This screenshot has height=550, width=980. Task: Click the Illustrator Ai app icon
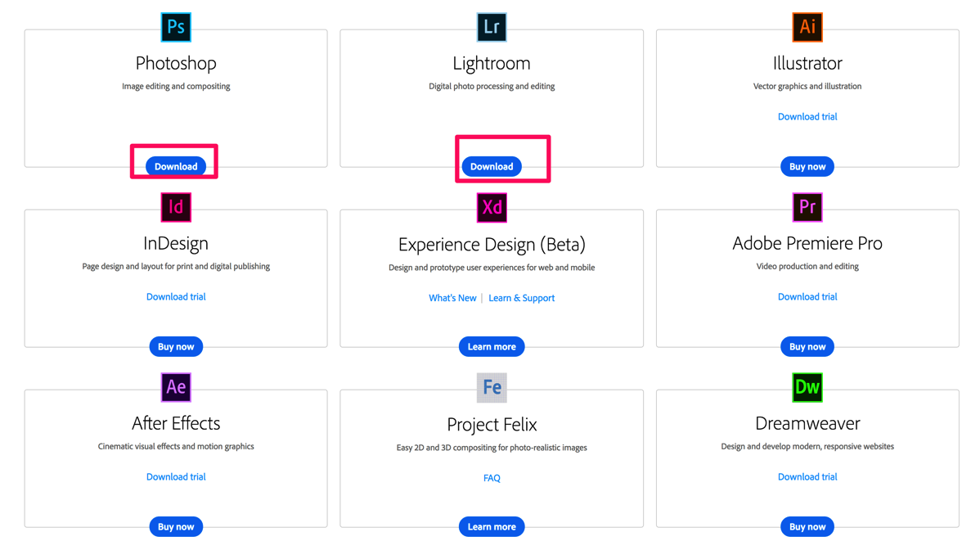(807, 27)
